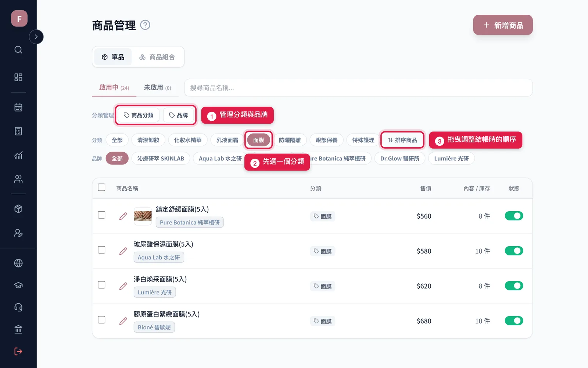Open the search icon in sidebar
The width and height of the screenshot is (588, 368).
18,50
